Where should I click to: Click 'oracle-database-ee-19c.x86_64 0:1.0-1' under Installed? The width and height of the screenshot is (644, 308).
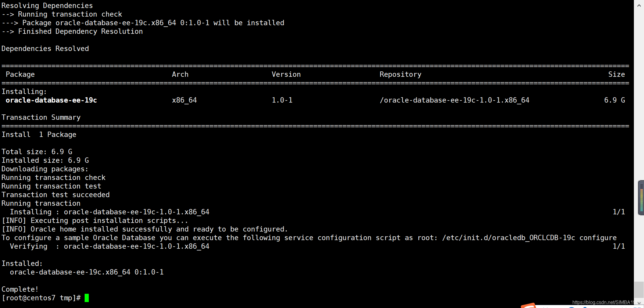point(87,272)
